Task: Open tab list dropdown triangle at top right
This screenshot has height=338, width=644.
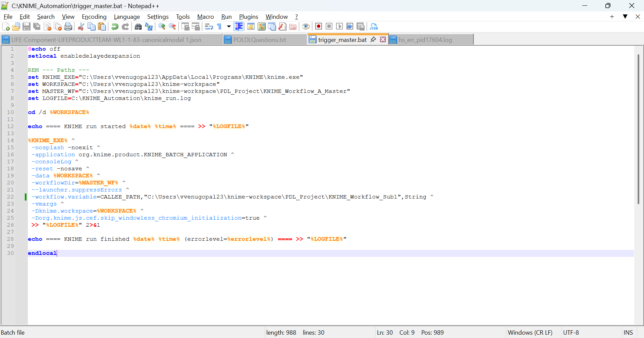Action: click(x=625, y=16)
